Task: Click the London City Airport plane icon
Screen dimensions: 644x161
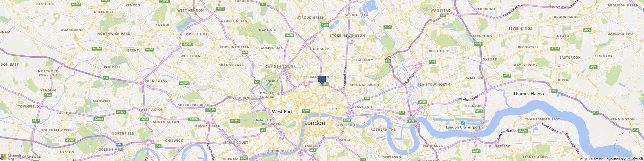Action: tap(463, 123)
